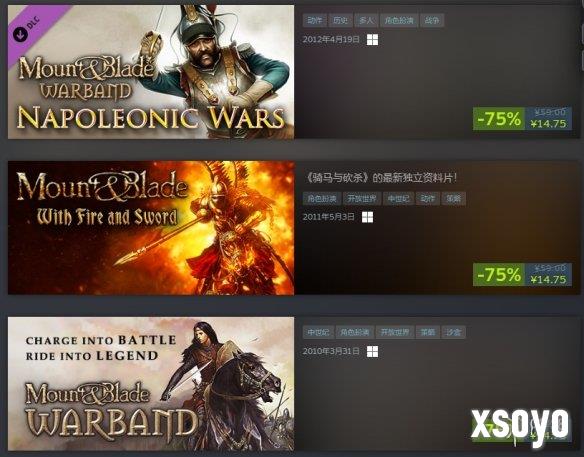Click the 《骑马与砍杀》的最新独立资料片 description text
Viewport: 584px width, 457px height.
click(x=380, y=178)
